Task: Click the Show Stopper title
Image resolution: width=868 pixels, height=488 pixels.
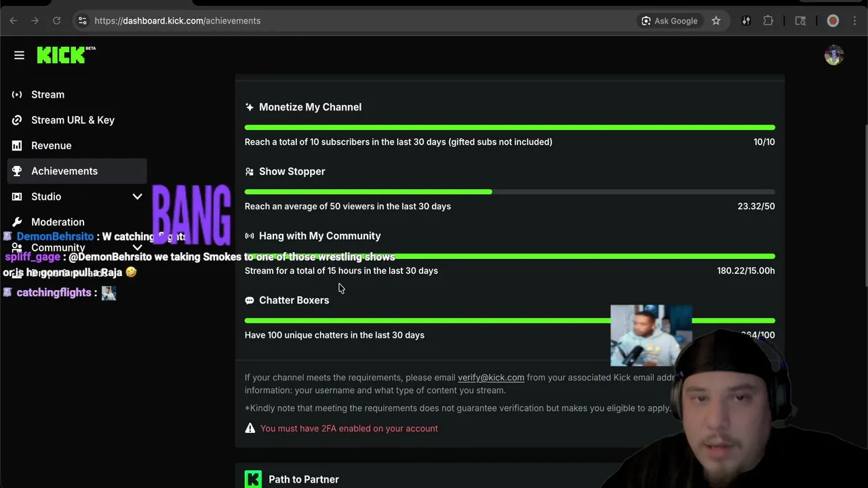Action: tap(292, 171)
